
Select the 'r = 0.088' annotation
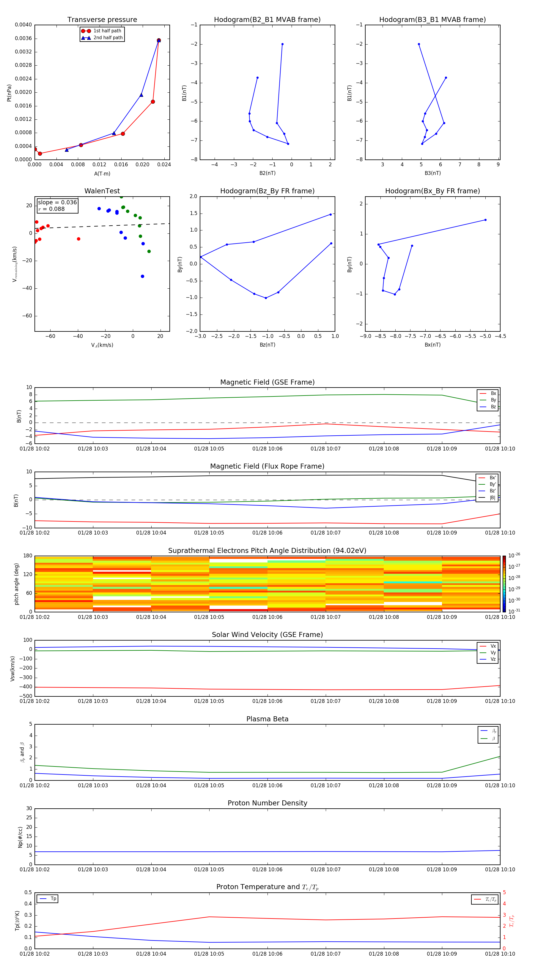pyautogui.click(x=51, y=209)
